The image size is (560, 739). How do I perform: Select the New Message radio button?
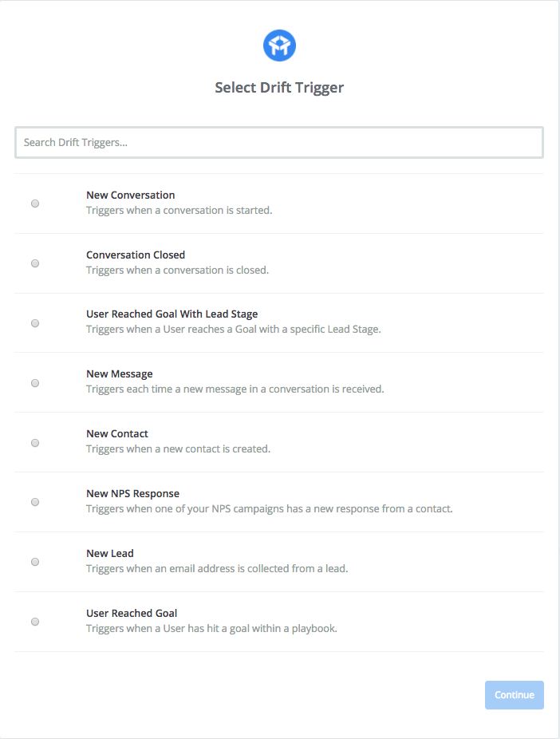point(35,383)
